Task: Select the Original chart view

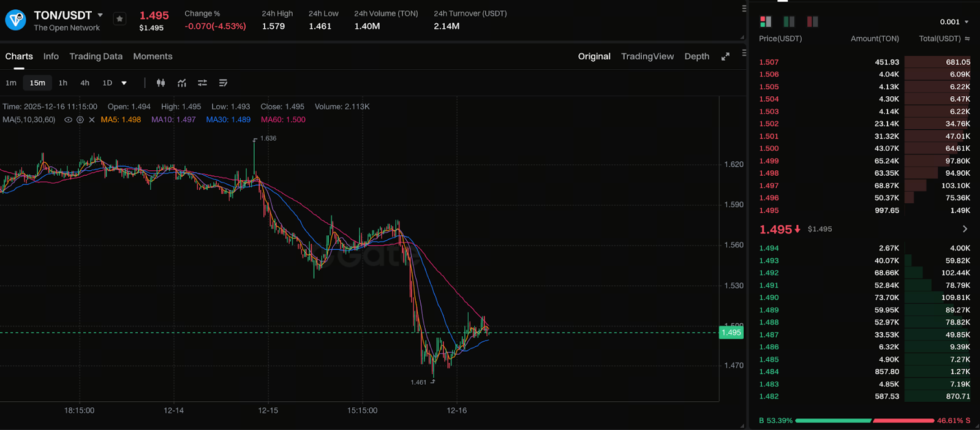Action: coord(594,56)
